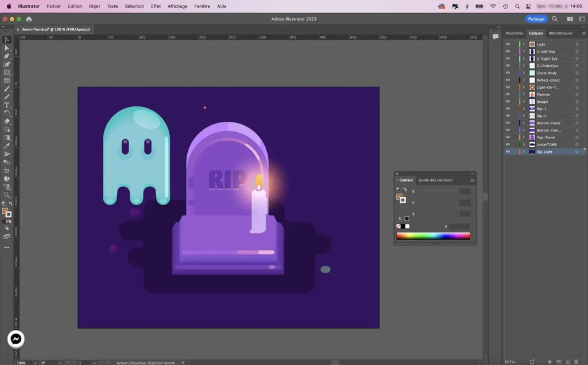
Task: Swap fill and stroke in Couleur panel
Action: pos(405,190)
